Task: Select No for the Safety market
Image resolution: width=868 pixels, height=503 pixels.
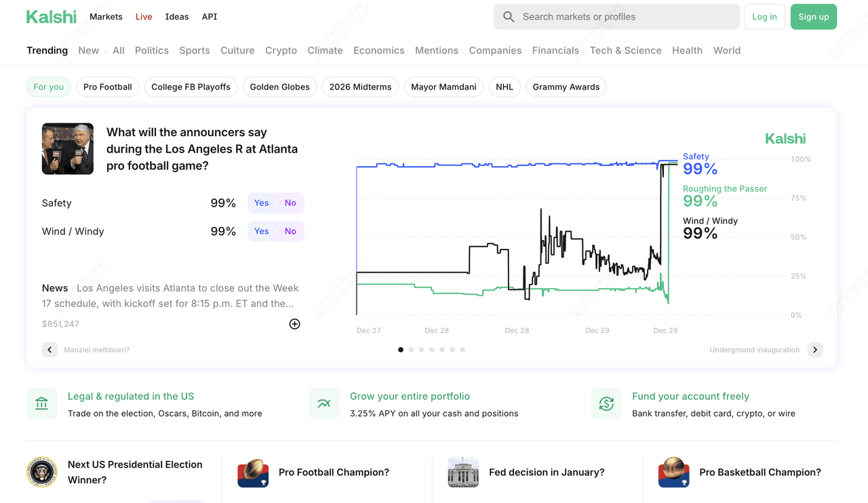Action: (290, 203)
